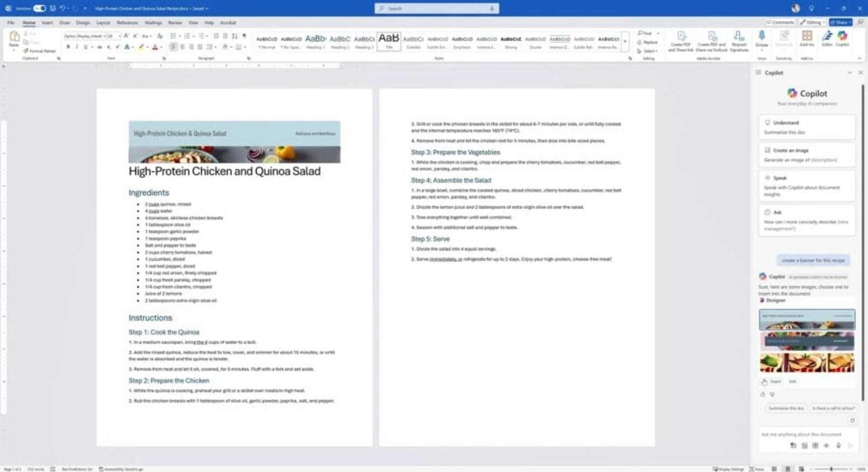
Task: Apply red font color
Action: (155, 47)
